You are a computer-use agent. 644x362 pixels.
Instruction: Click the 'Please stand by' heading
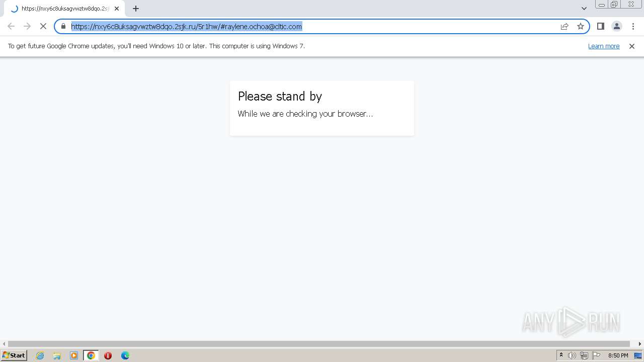coord(280,97)
